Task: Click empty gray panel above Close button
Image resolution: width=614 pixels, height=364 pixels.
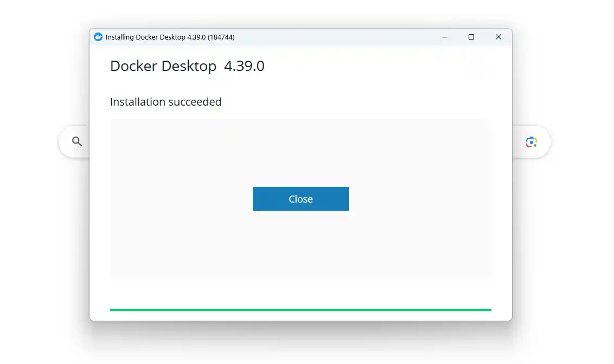Action: (300, 152)
